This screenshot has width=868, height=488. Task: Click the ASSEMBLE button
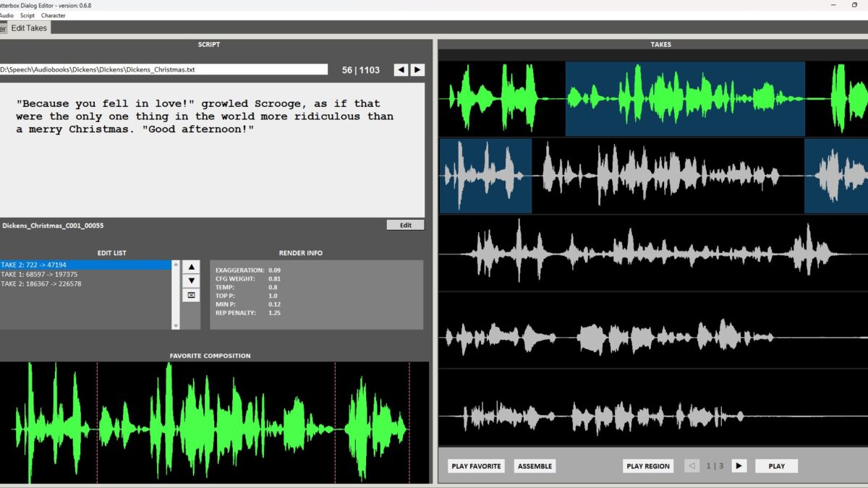(x=535, y=466)
